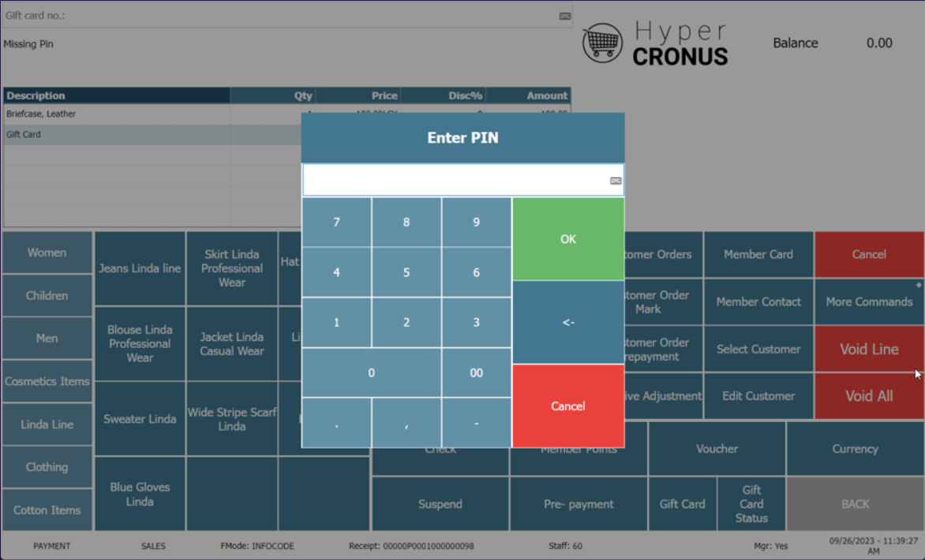The height and width of the screenshot is (560, 925).
Task: Open the Clothing category
Action: (47, 467)
